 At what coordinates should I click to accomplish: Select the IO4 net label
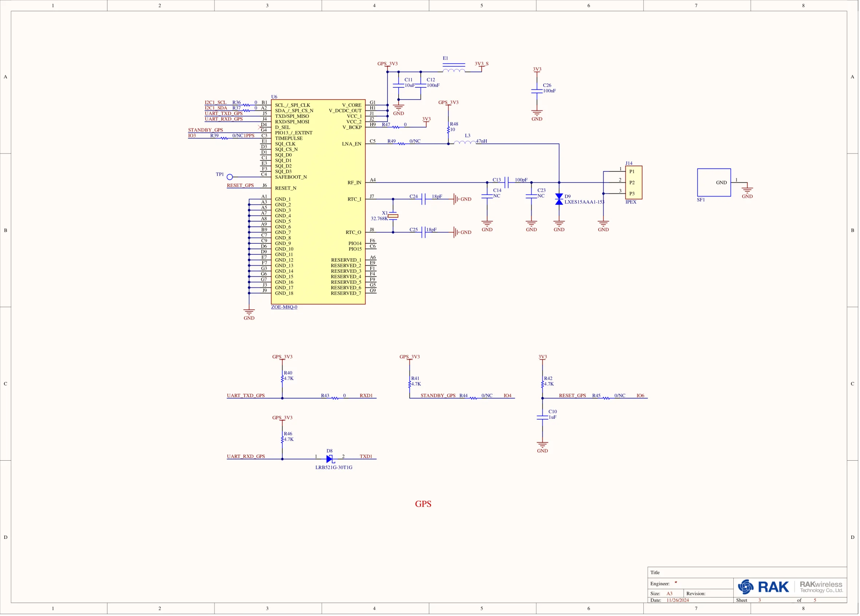point(507,396)
